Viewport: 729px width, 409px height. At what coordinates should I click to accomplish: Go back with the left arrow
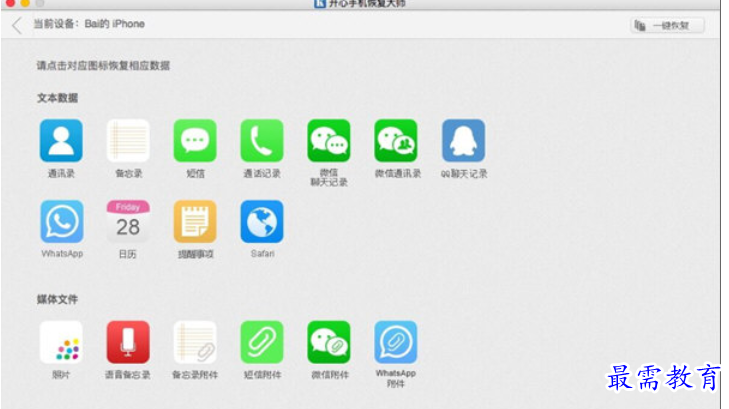pyautogui.click(x=17, y=25)
